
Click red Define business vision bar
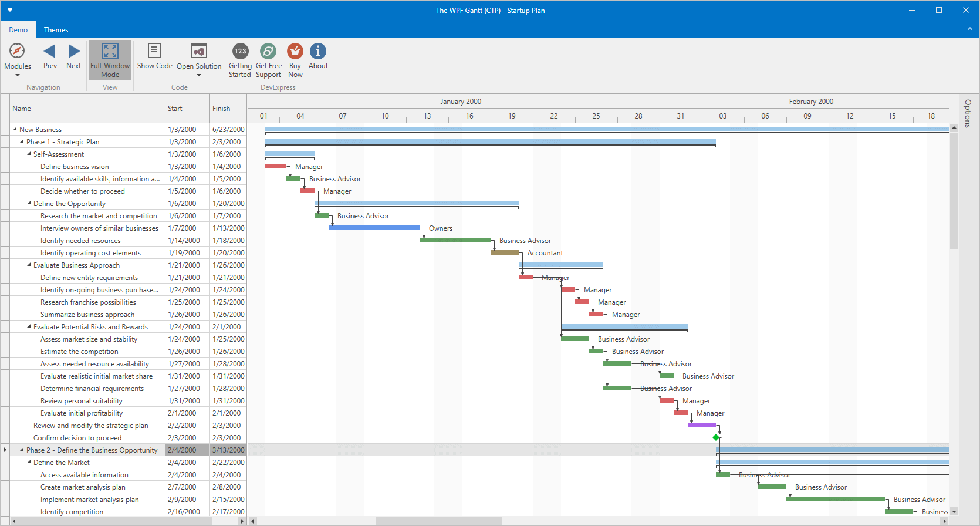coord(276,166)
